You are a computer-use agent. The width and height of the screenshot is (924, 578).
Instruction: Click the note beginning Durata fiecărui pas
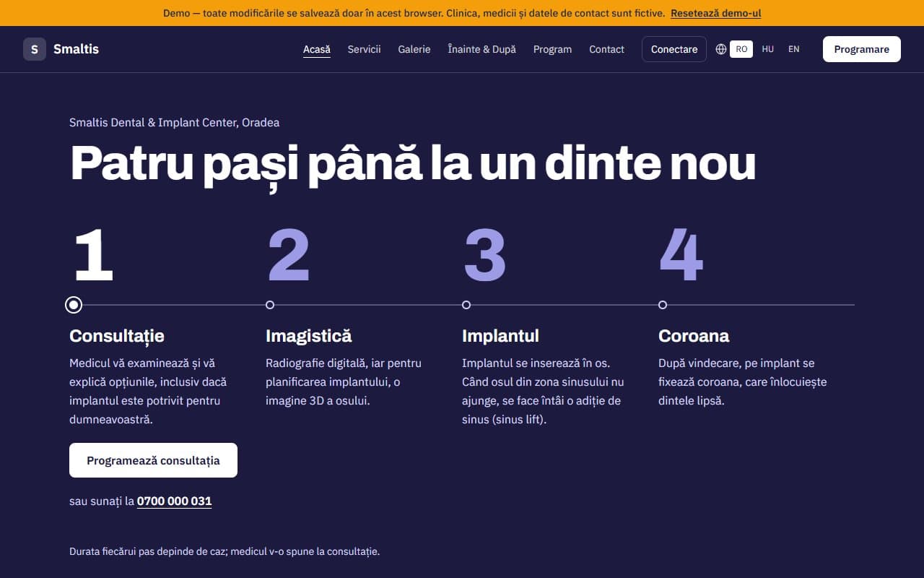pyautogui.click(x=225, y=551)
